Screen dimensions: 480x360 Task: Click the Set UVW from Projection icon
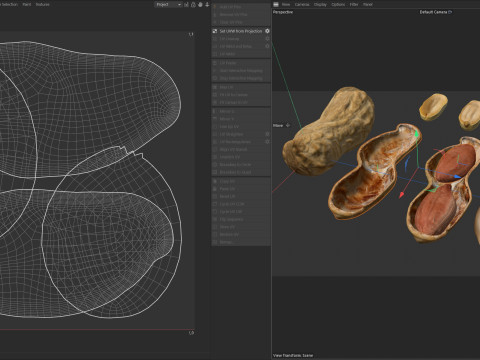click(x=215, y=31)
